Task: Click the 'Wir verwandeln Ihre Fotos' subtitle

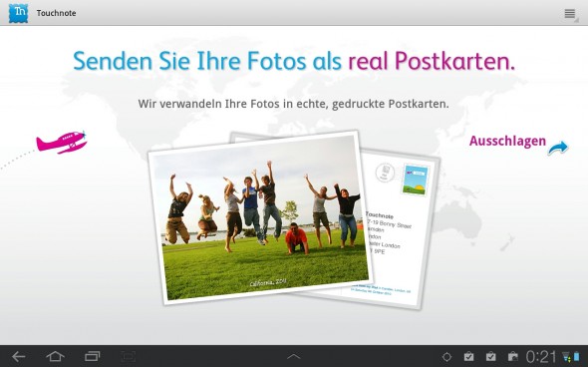Action: click(293, 104)
